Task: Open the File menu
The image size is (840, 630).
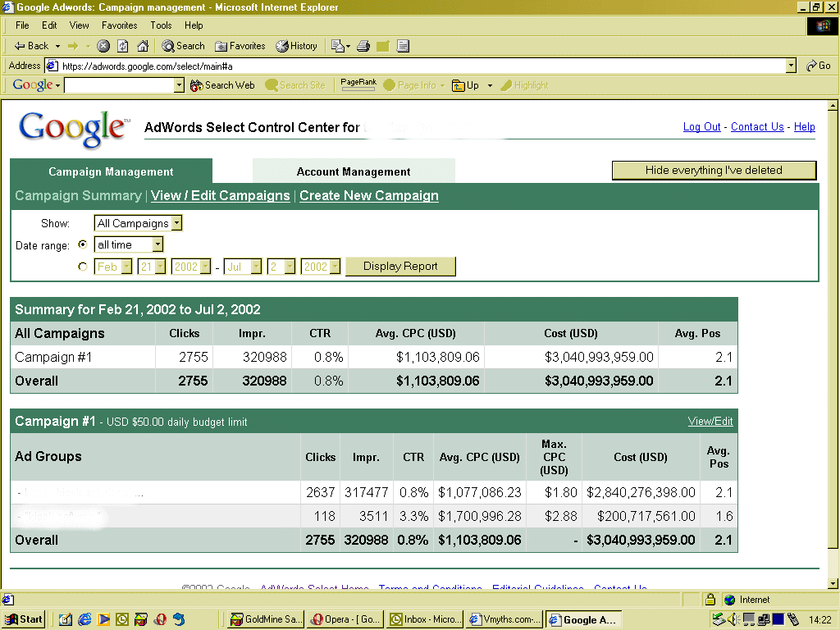Action: 22,25
